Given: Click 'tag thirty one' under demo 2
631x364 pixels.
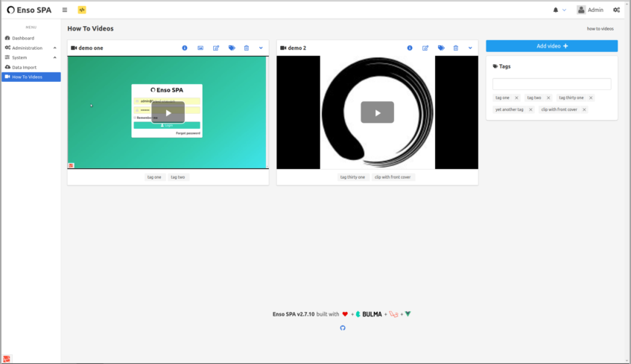Looking at the screenshot, I should [352, 177].
